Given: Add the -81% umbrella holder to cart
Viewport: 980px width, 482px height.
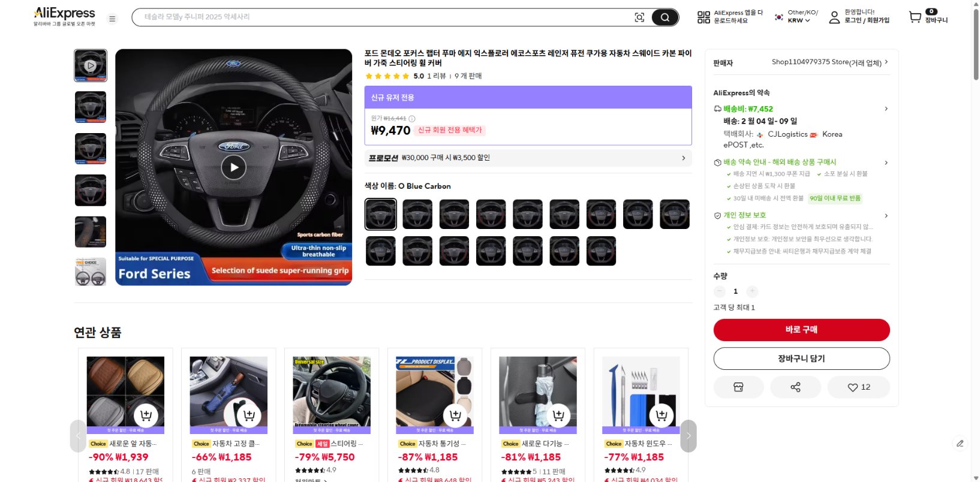Looking at the screenshot, I should (558, 415).
